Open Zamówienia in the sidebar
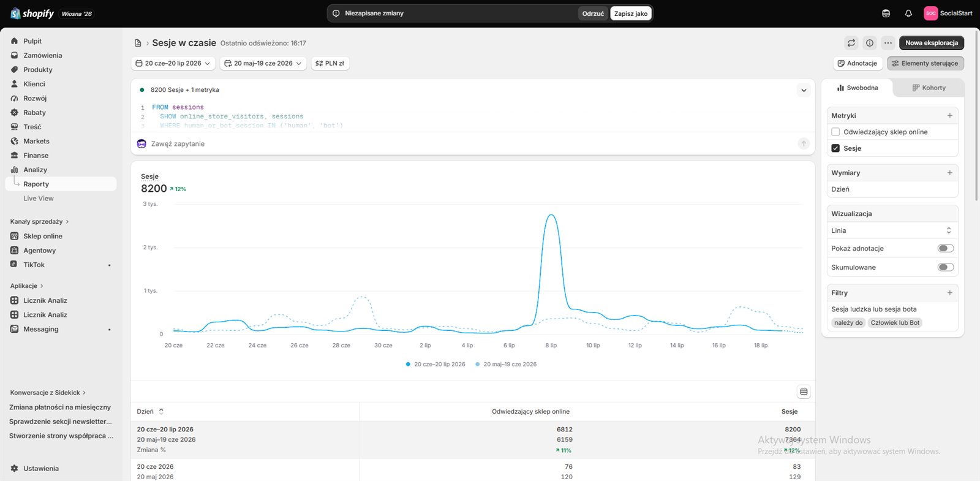This screenshot has height=481, width=980. pyautogui.click(x=42, y=55)
